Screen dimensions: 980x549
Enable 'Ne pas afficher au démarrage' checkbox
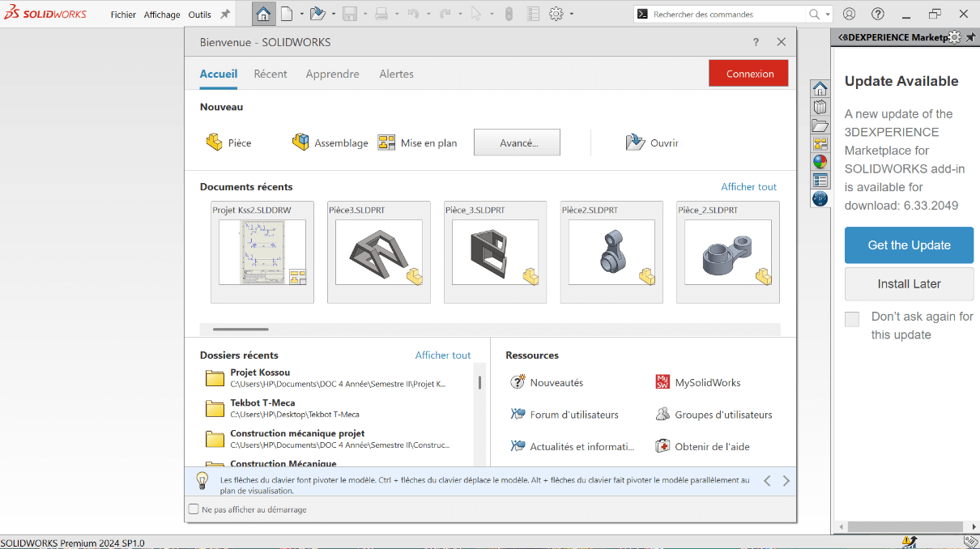pyautogui.click(x=194, y=509)
